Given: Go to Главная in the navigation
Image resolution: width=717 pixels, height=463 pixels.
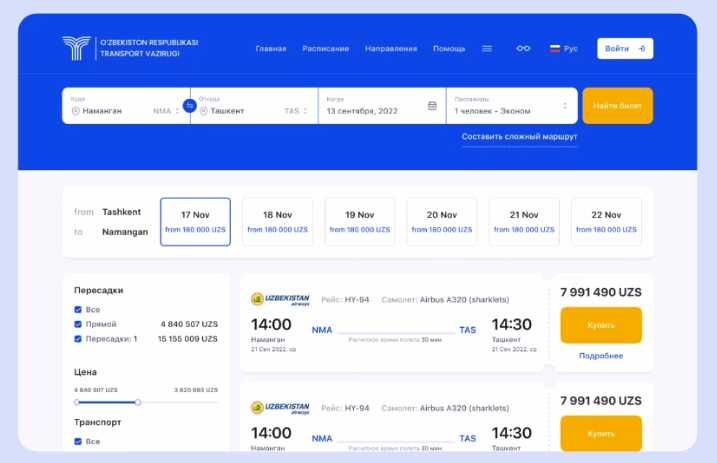Looking at the screenshot, I should (271, 48).
